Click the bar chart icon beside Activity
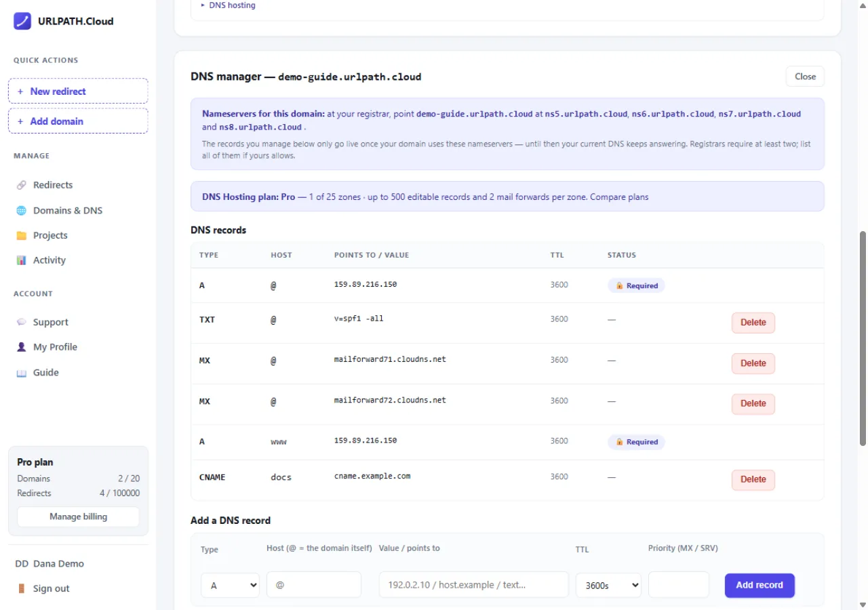Viewport: 868px width, 610px height. point(21,260)
